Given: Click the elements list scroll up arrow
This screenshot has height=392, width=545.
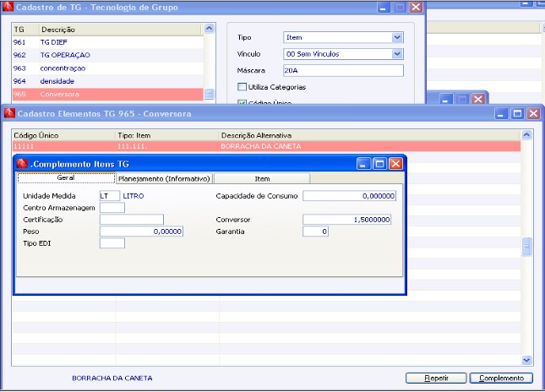Looking at the screenshot, I should [526, 135].
